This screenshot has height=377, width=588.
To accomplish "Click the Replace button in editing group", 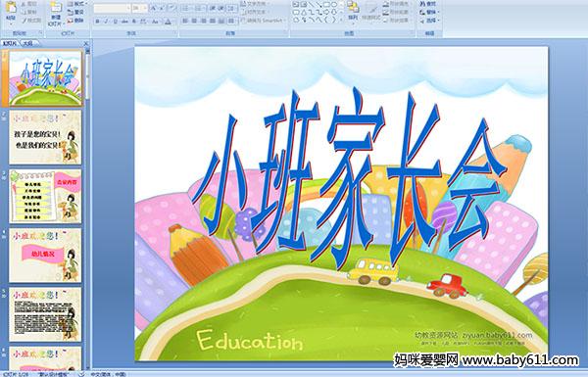I will [x=430, y=12].
